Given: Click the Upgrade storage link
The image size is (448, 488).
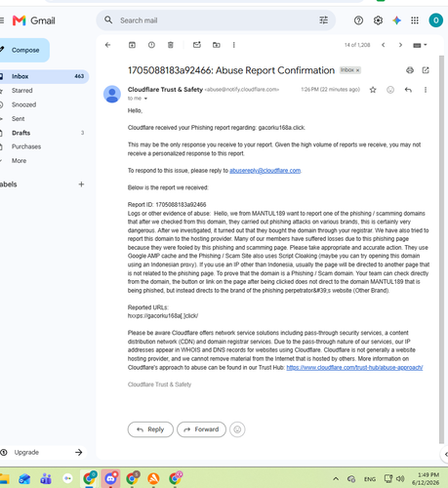Looking at the screenshot, I should [x=26, y=452].
